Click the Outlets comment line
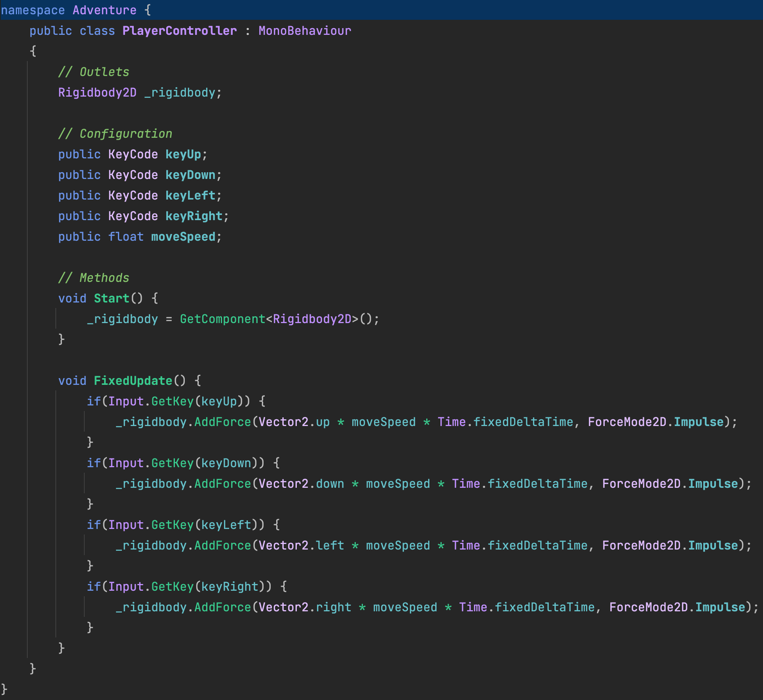 tap(93, 72)
